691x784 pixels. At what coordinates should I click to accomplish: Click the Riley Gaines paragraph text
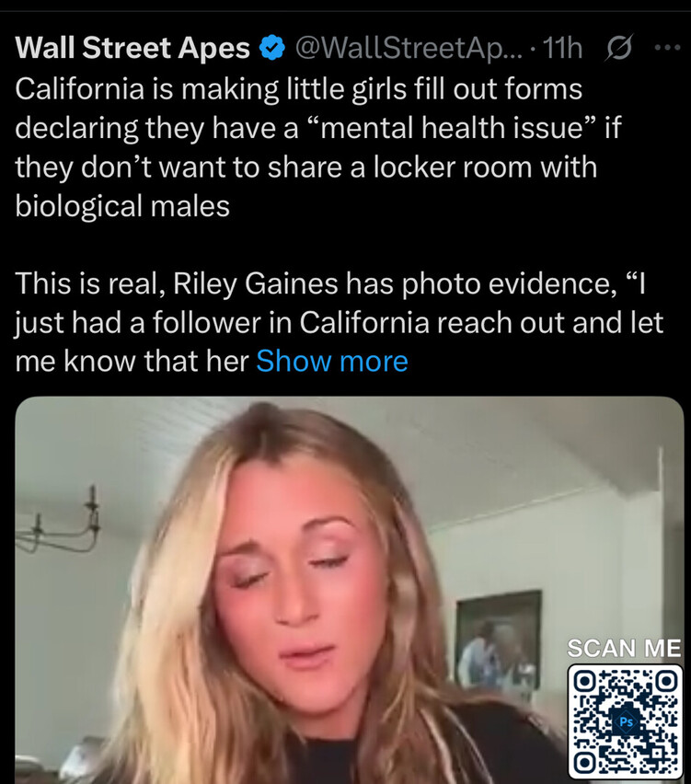(x=339, y=322)
